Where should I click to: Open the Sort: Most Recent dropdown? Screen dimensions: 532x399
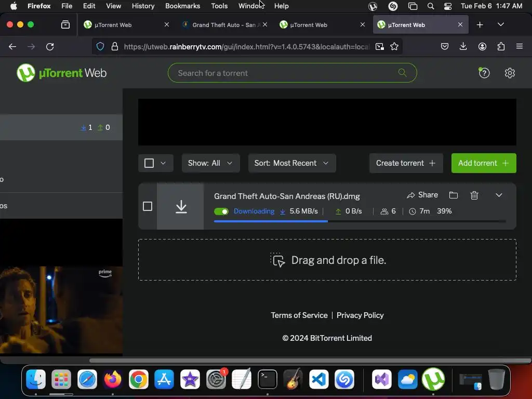coord(292,163)
